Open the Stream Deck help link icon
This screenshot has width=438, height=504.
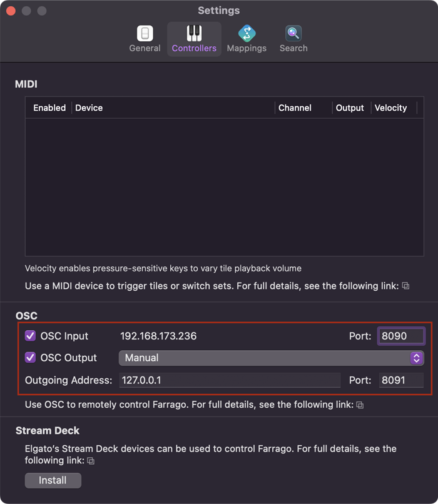point(91,461)
